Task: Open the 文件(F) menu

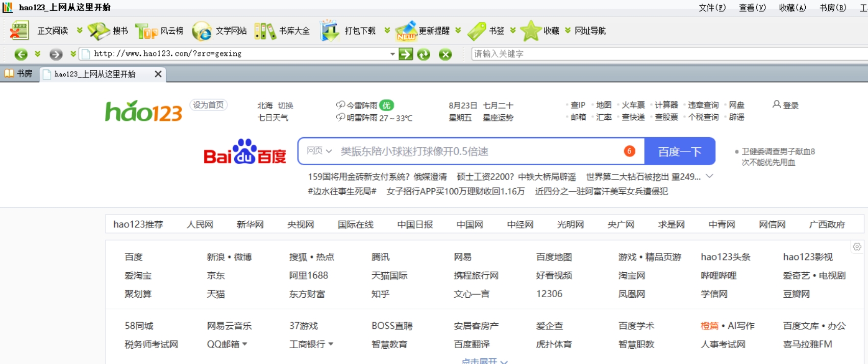Action: coord(712,8)
